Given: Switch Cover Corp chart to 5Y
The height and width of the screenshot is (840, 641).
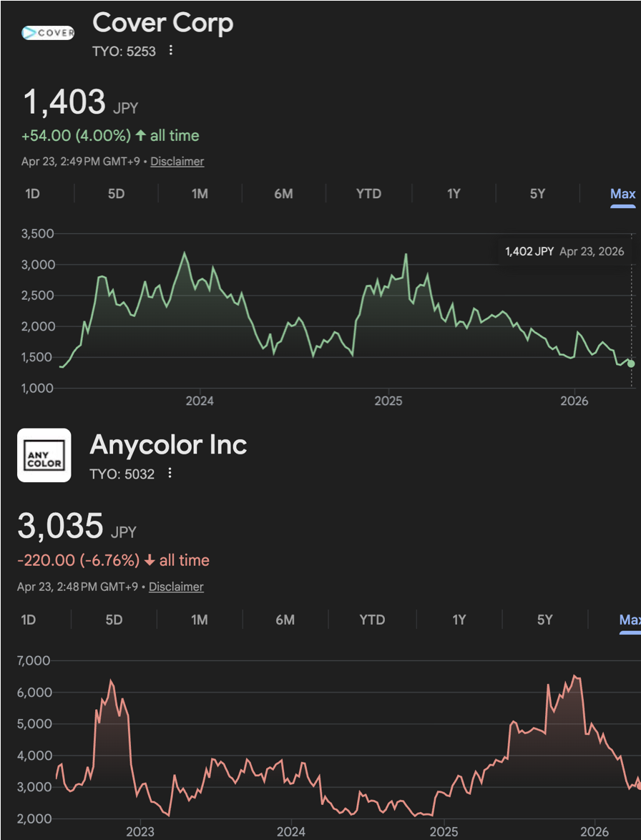Looking at the screenshot, I should (x=537, y=193).
